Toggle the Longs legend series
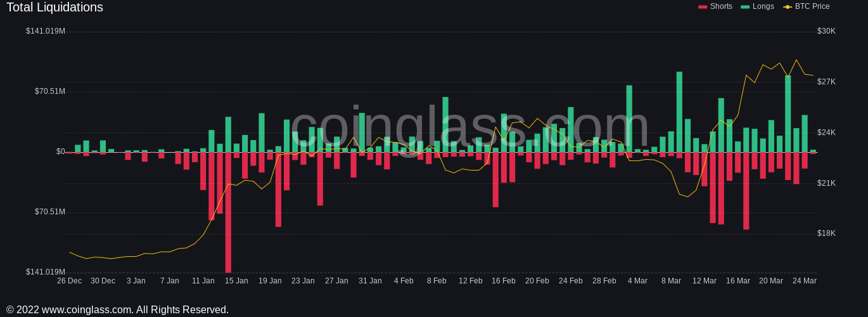 point(757,6)
